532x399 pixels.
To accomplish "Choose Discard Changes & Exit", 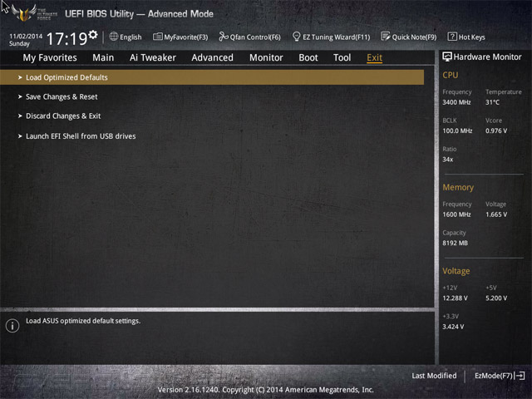I will click(63, 116).
